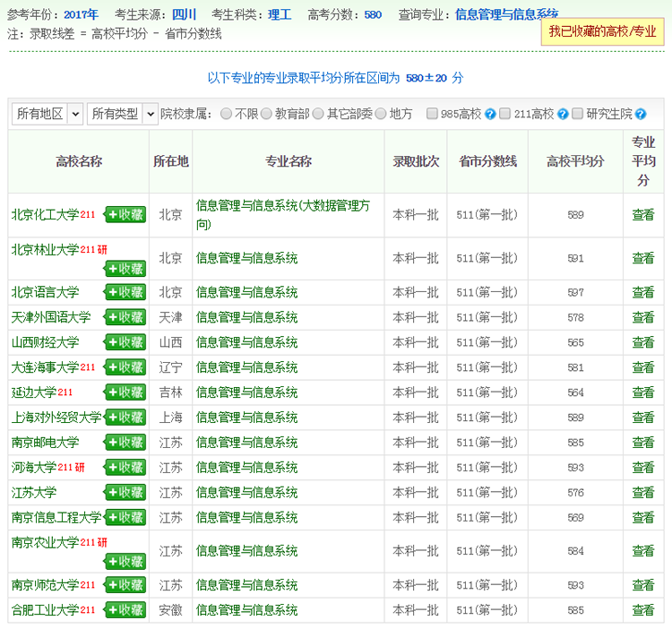
Task: Click 查看 in the 合肥工业大学 row
Action: click(x=643, y=610)
